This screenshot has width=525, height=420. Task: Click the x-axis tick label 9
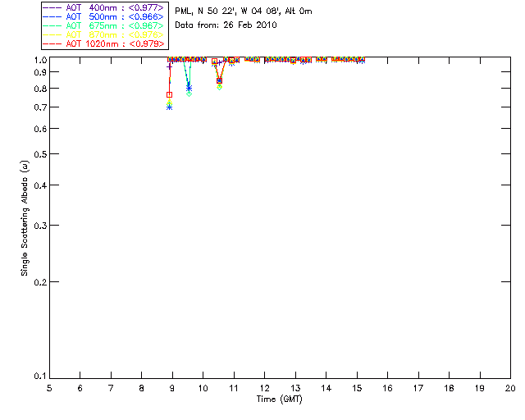[x=172, y=388]
